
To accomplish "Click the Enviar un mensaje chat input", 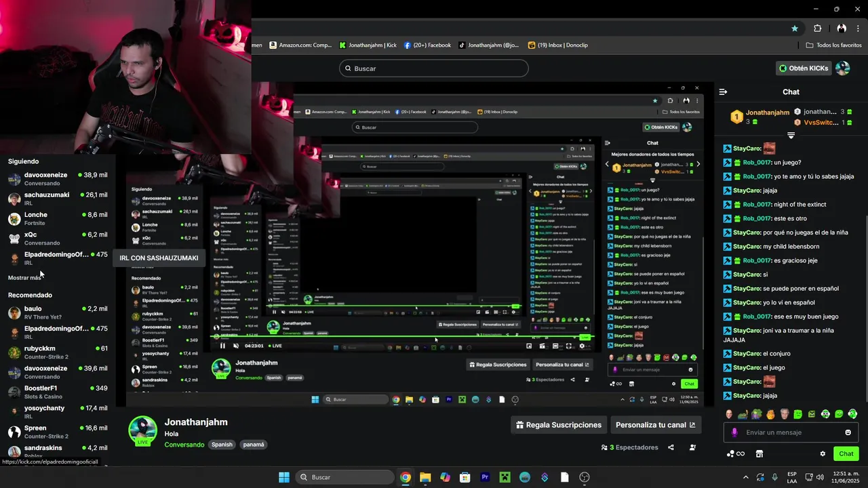I will click(791, 432).
